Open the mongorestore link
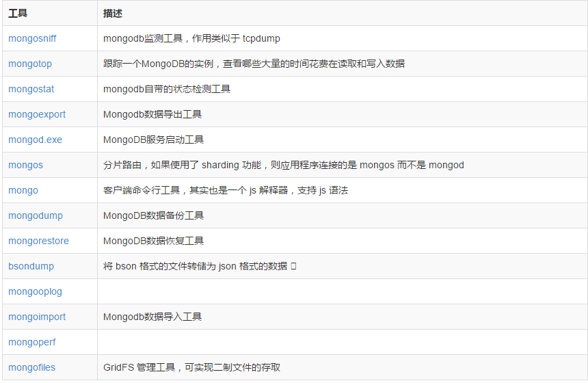The image size is (588, 383). (38, 241)
